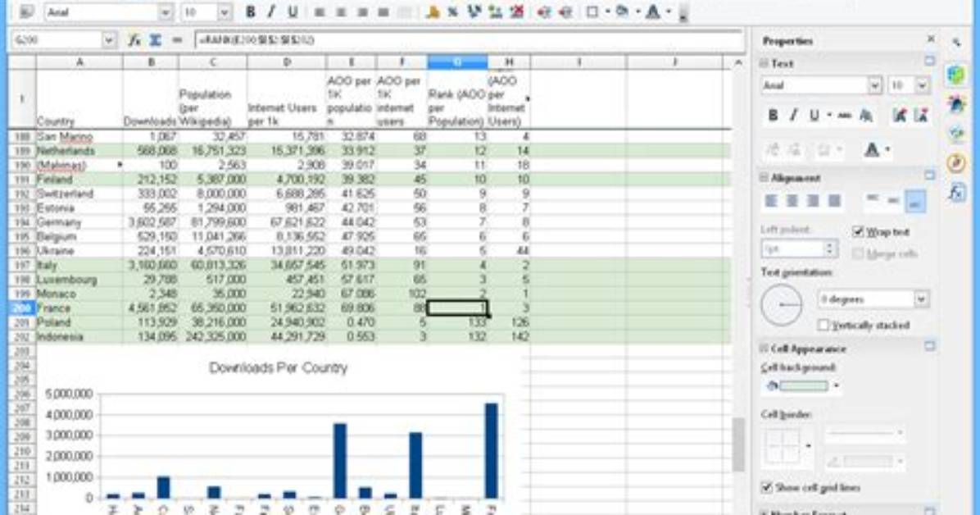Toggle Bold in the main formatting toolbar

point(250,11)
